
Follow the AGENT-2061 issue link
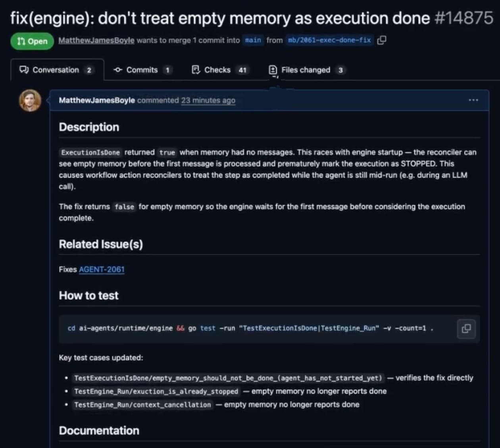[x=101, y=269]
